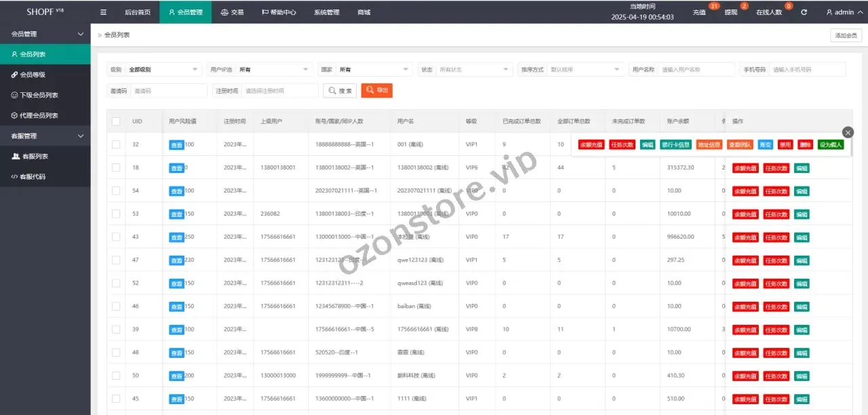
Task: Open the 系统管理 top menu
Action: [327, 12]
